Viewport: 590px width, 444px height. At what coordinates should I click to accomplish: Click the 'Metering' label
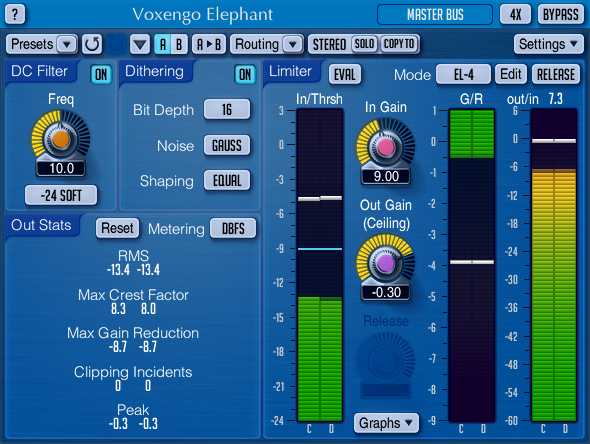[x=176, y=229]
